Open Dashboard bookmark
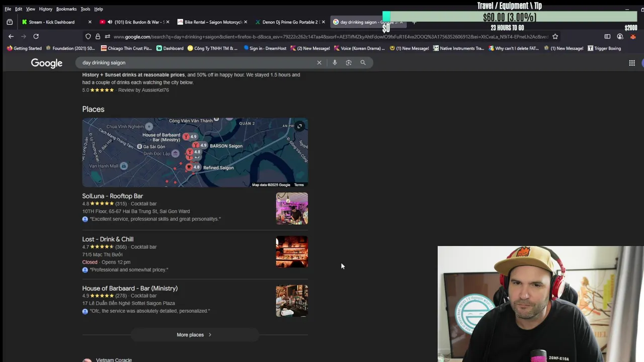 tap(170, 48)
